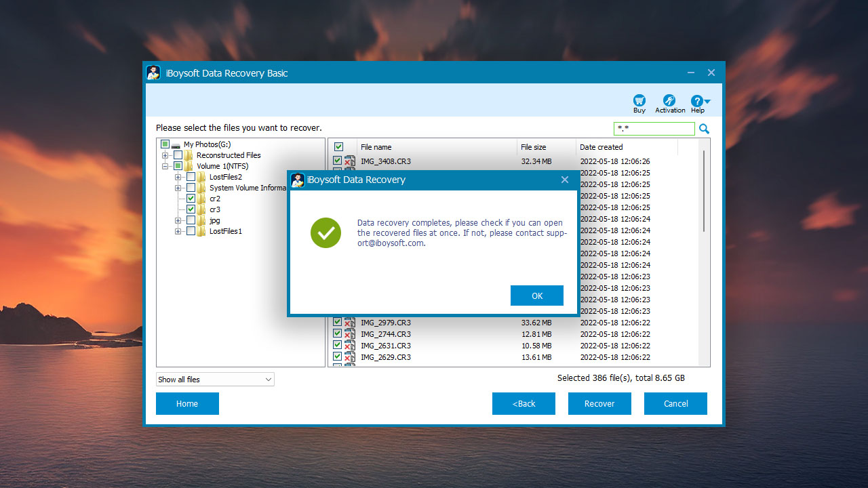
Task: Uncheck the cr3 folder checkbox
Action: (x=191, y=209)
